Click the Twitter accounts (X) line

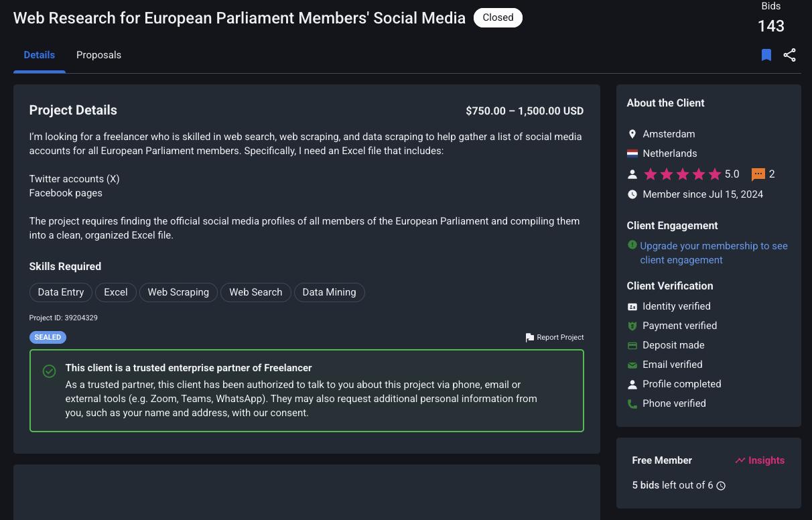74,179
